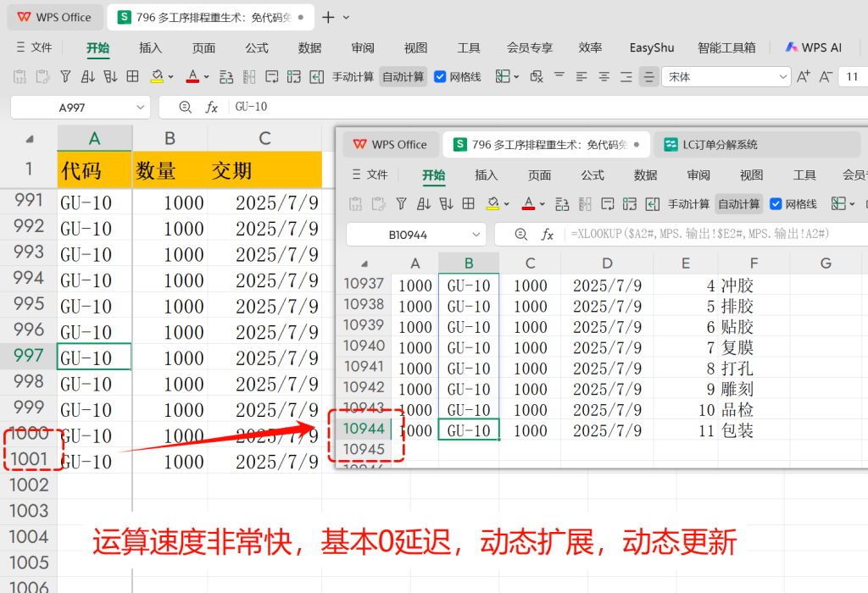Click main formula bar showing GU-10
The image size is (868, 593).
[x=548, y=107]
